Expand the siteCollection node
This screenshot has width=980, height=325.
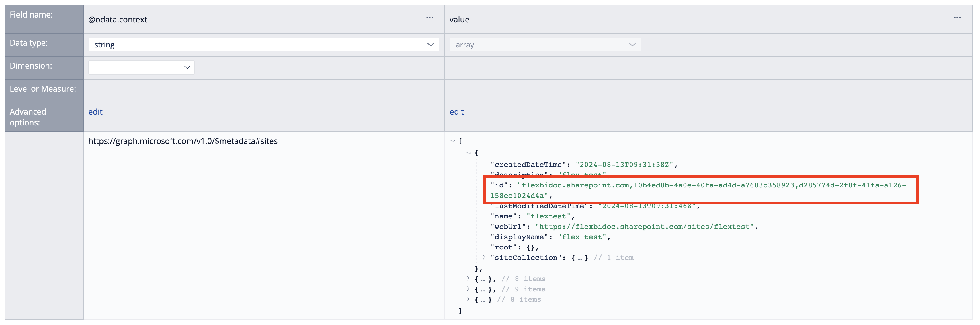(x=484, y=258)
